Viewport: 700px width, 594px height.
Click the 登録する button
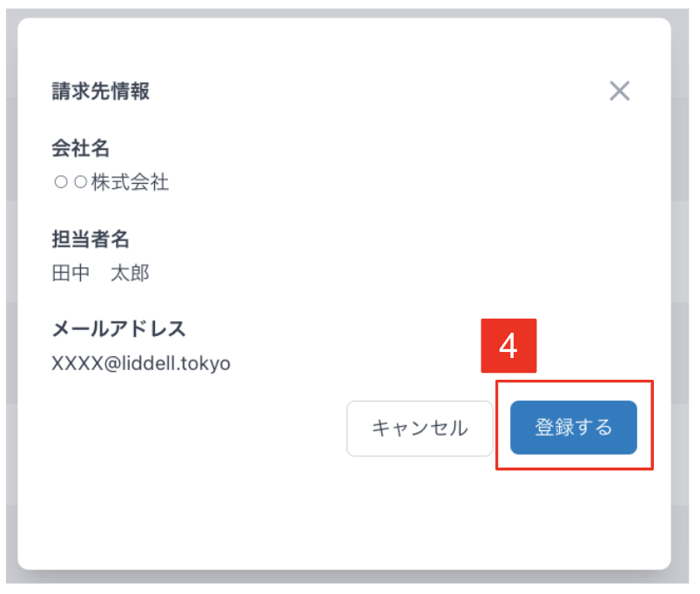(574, 428)
